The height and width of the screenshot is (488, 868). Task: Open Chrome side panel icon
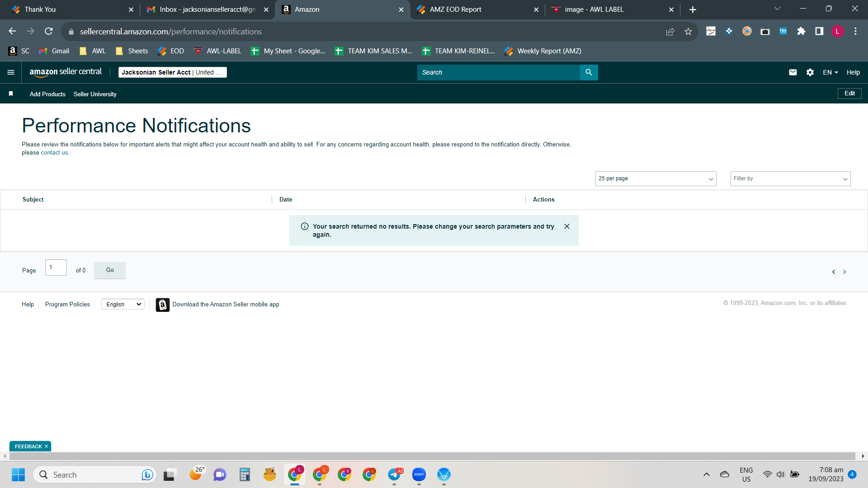819,31
